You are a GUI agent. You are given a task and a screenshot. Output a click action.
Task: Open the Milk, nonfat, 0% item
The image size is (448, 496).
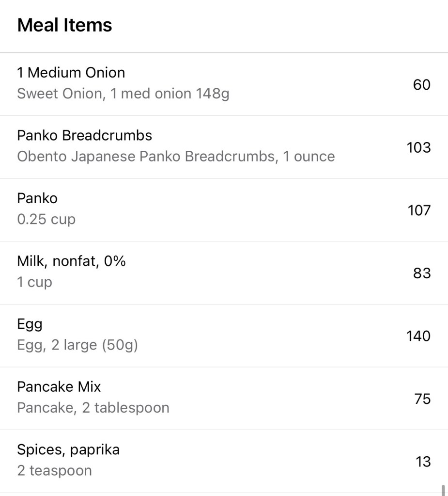pyautogui.click(x=71, y=261)
